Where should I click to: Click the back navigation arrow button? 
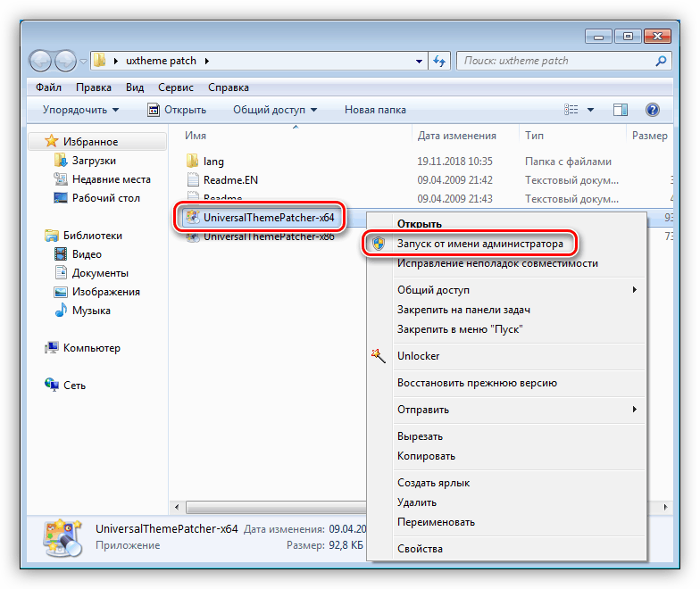click(x=40, y=61)
